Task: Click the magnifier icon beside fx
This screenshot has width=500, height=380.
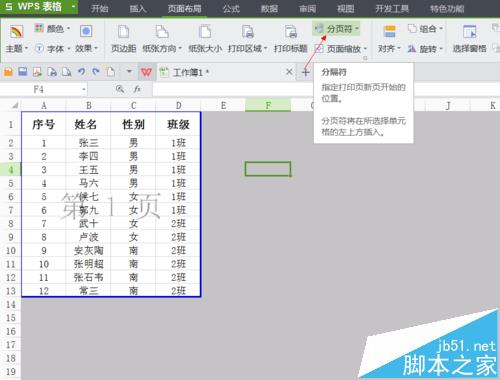Action: (x=120, y=89)
